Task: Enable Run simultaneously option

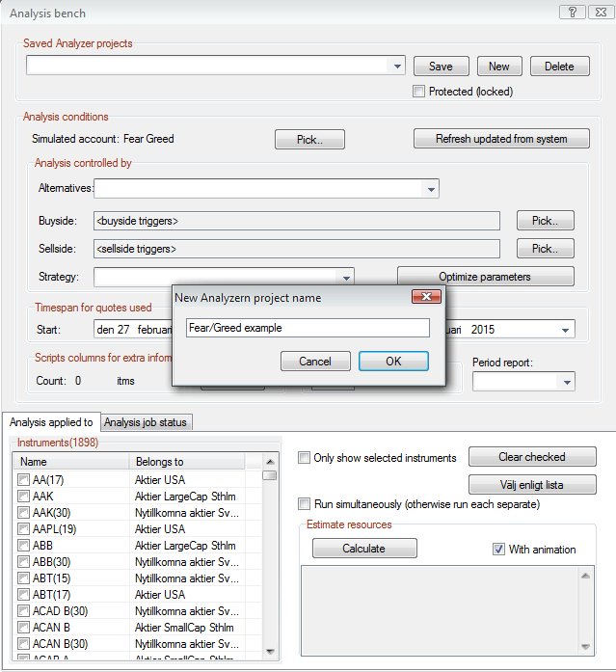Action: 304,504
